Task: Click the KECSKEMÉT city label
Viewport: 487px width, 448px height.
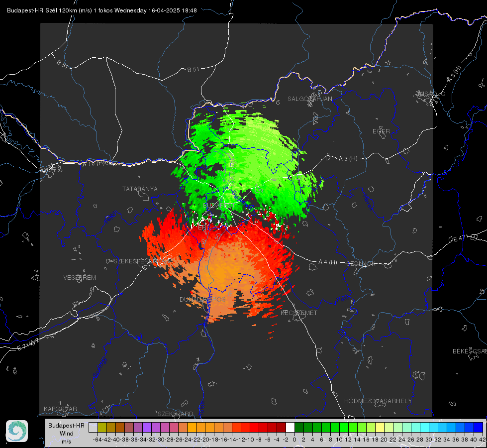Action: tap(299, 313)
